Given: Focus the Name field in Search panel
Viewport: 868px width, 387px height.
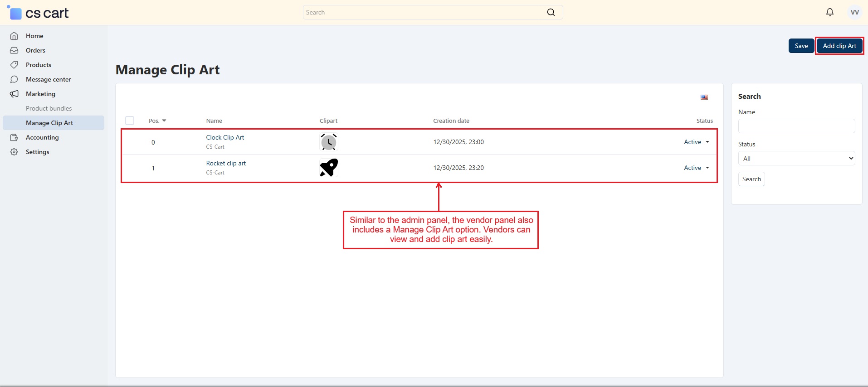Looking at the screenshot, I should pyautogui.click(x=796, y=126).
